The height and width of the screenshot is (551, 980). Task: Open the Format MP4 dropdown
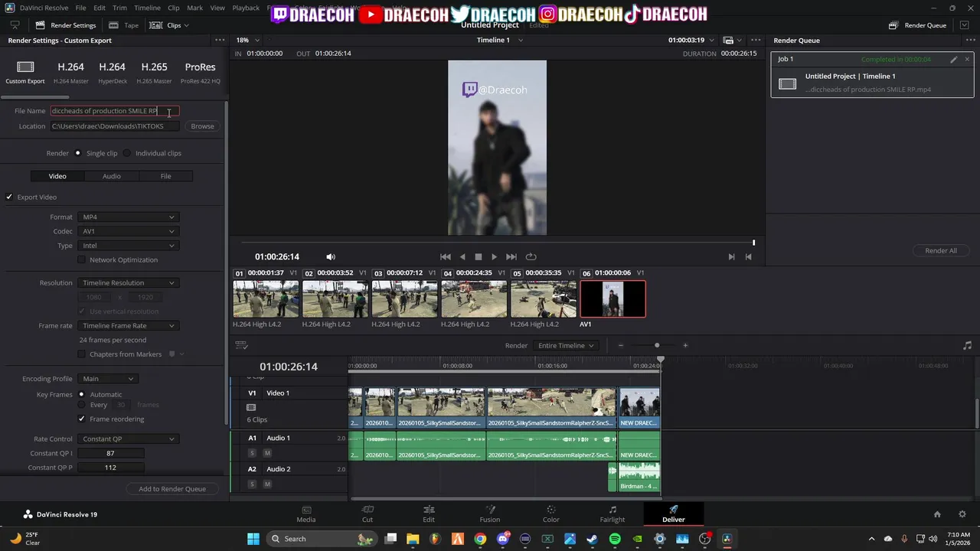[129, 217]
